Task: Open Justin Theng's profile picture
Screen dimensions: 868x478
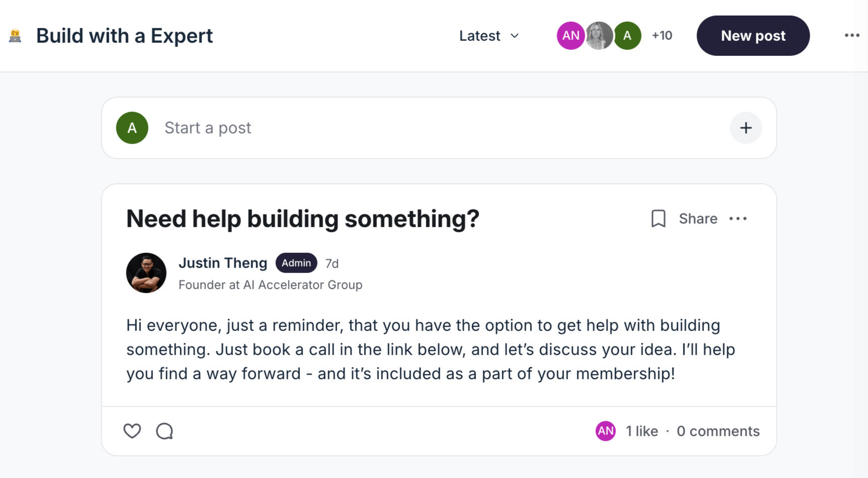Action: click(146, 273)
